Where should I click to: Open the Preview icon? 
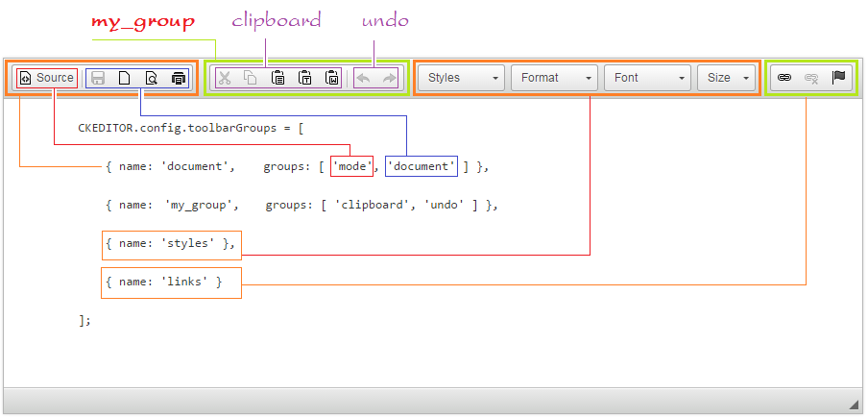(151, 78)
